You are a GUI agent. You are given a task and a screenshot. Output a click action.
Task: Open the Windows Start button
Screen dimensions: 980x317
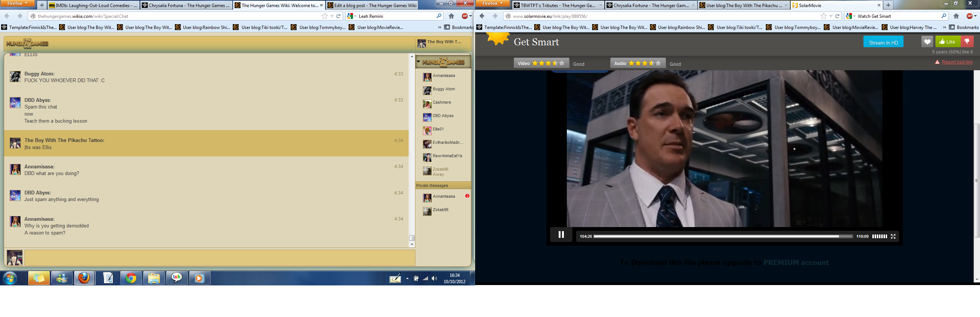[x=10, y=278]
